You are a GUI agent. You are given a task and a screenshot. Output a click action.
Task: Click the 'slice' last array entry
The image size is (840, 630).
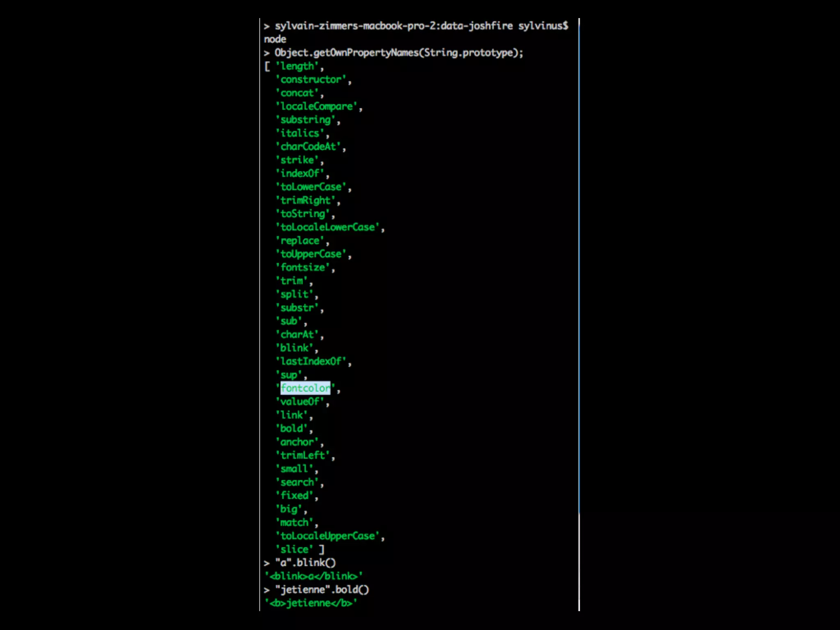point(294,550)
